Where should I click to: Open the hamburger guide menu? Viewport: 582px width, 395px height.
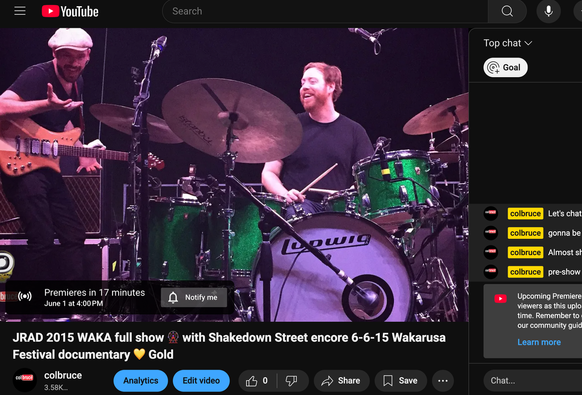coord(20,11)
